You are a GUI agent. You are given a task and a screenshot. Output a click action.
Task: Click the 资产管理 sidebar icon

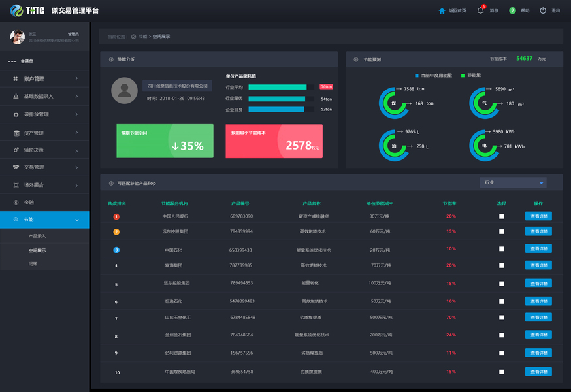pos(16,133)
